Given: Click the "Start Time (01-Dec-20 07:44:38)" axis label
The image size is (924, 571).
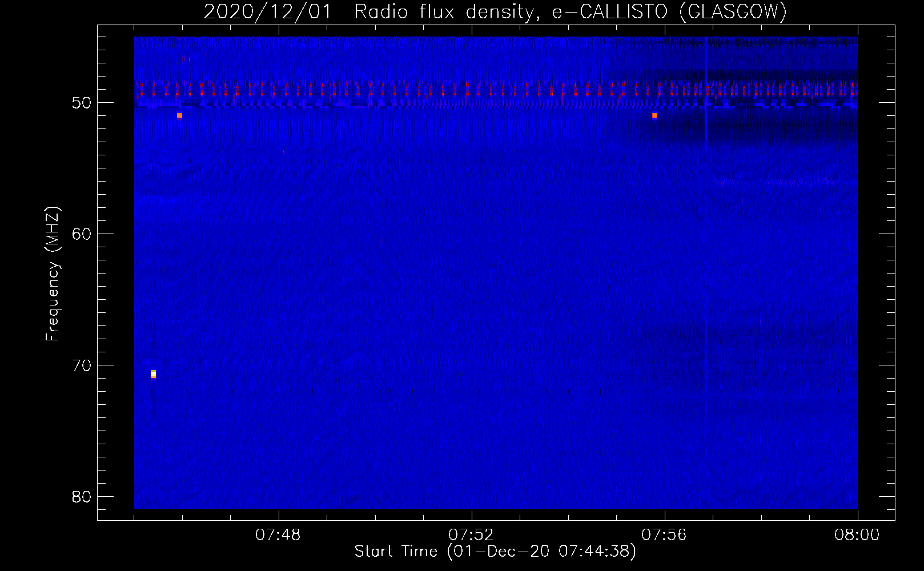Looking at the screenshot, I should (495, 552).
